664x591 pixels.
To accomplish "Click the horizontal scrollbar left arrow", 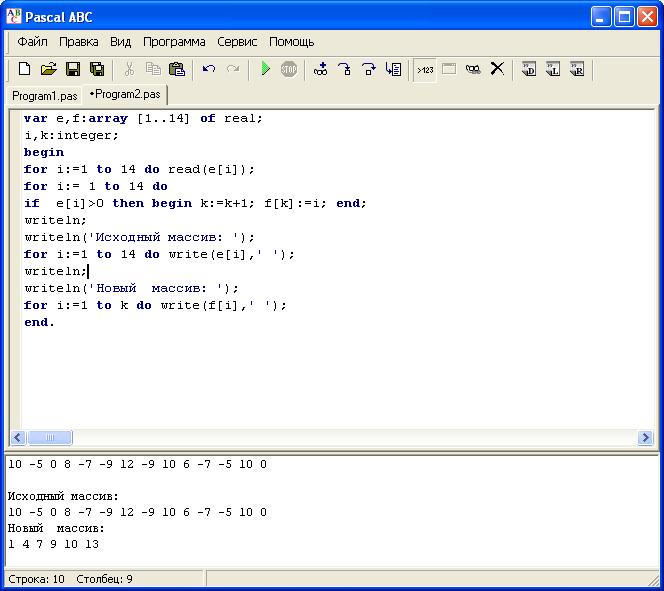I will [x=18, y=438].
